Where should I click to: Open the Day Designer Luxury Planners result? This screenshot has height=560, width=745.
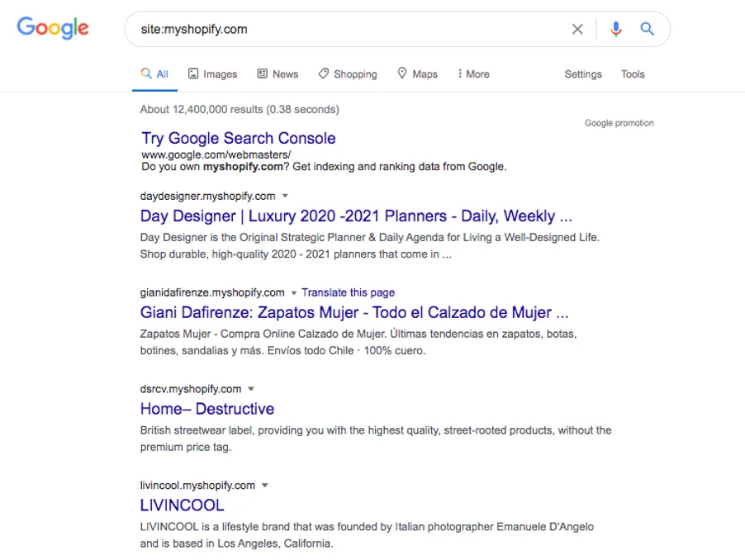click(x=356, y=216)
